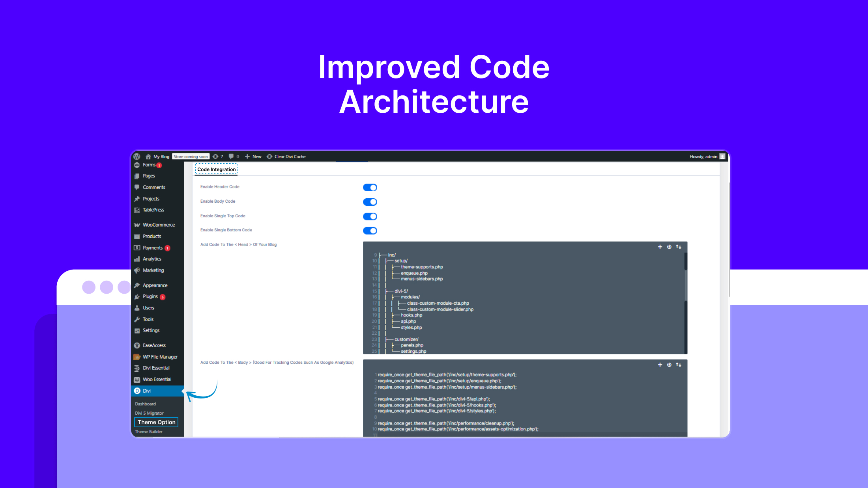Click the power icon on the body code editor
The height and width of the screenshot is (488, 868).
669,365
